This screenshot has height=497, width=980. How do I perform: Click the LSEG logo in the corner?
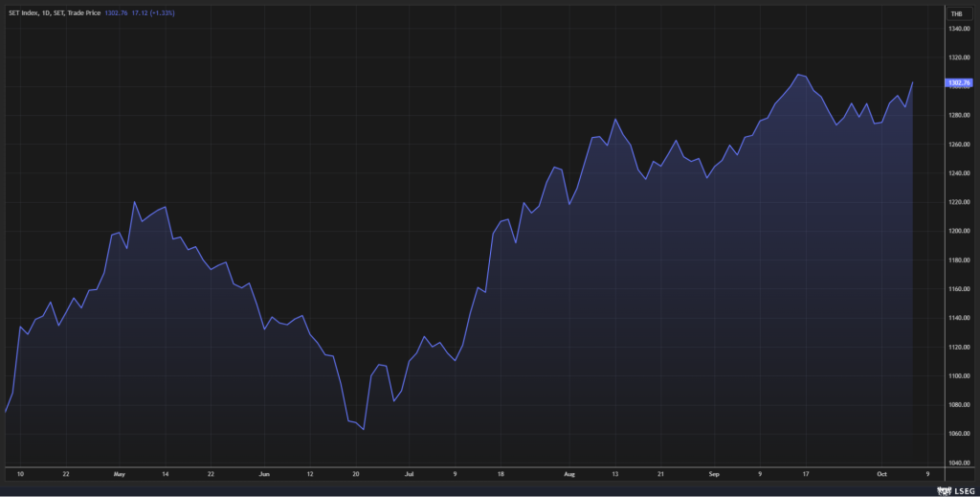click(951, 489)
